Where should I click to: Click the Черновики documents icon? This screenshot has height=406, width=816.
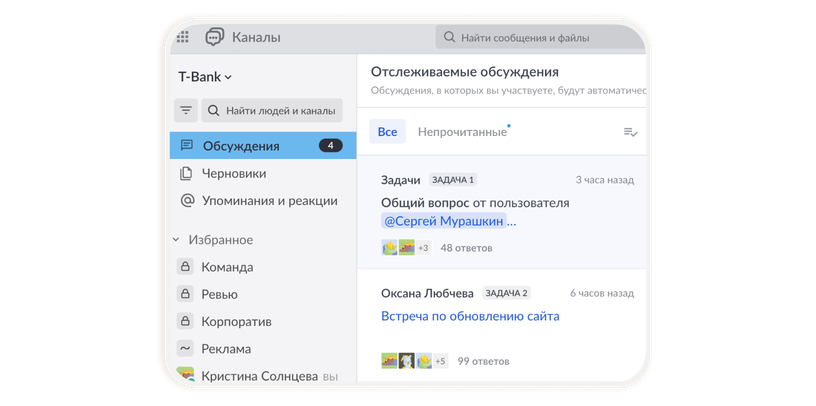pyautogui.click(x=186, y=173)
